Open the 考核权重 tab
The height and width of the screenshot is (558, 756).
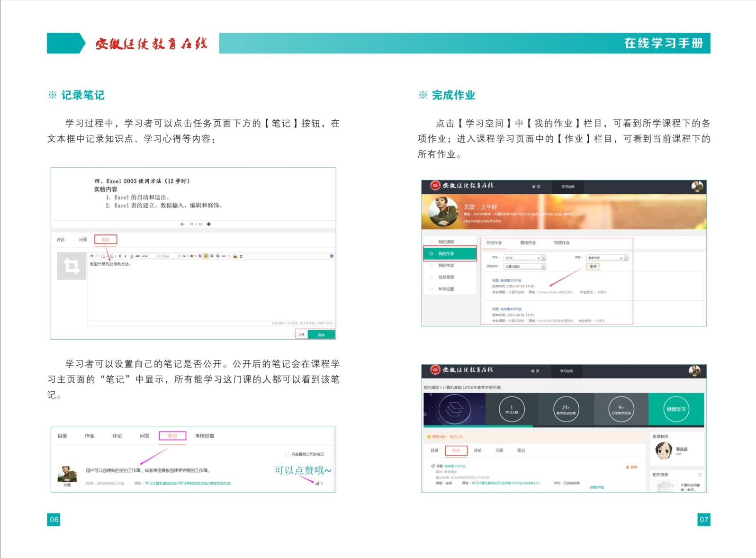[x=205, y=436]
